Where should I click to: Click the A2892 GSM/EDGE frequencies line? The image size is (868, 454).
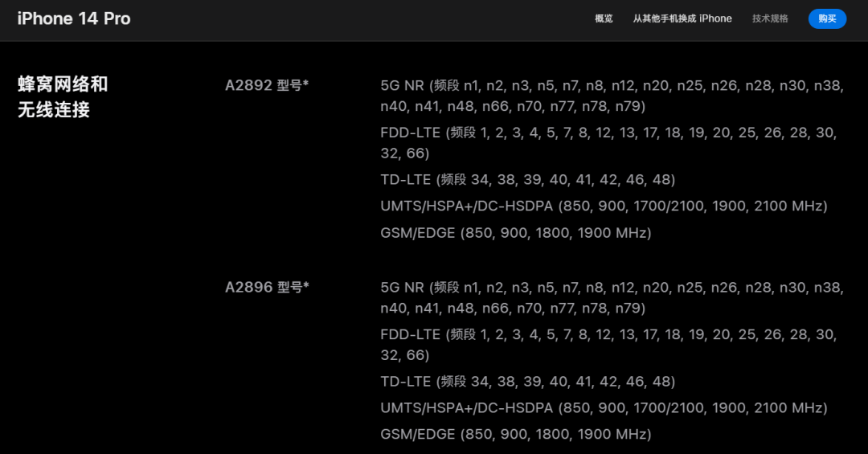515,232
